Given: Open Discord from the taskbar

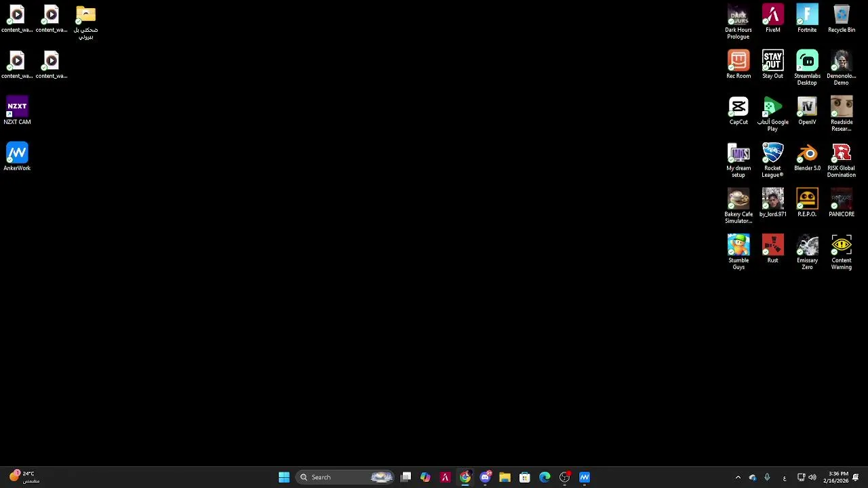Looking at the screenshot, I should coord(485,477).
